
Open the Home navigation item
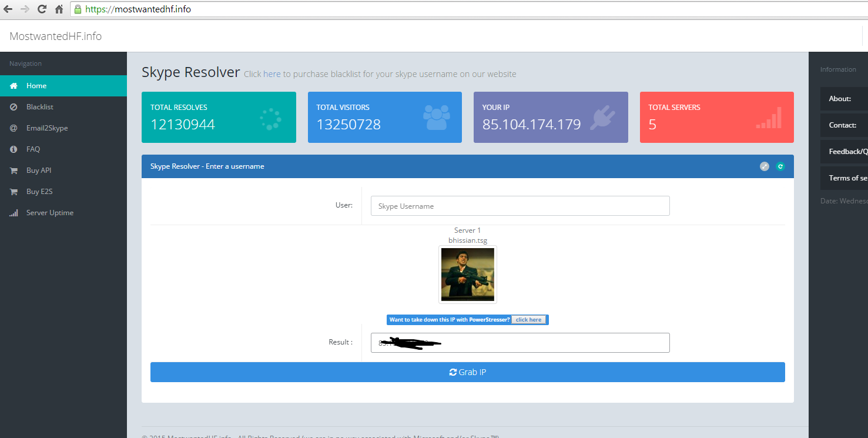point(63,86)
